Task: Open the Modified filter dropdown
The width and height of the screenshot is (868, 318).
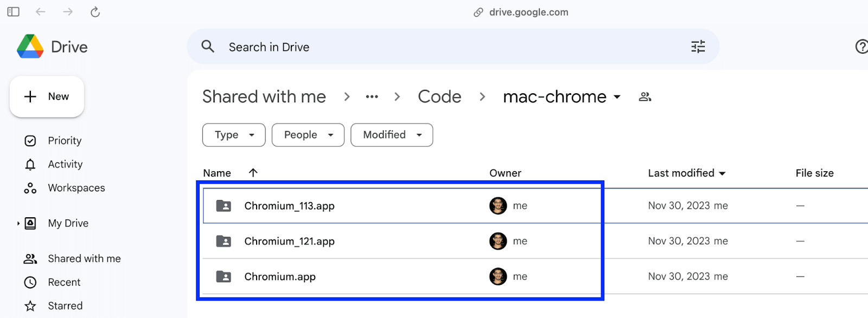Action: pyautogui.click(x=392, y=135)
